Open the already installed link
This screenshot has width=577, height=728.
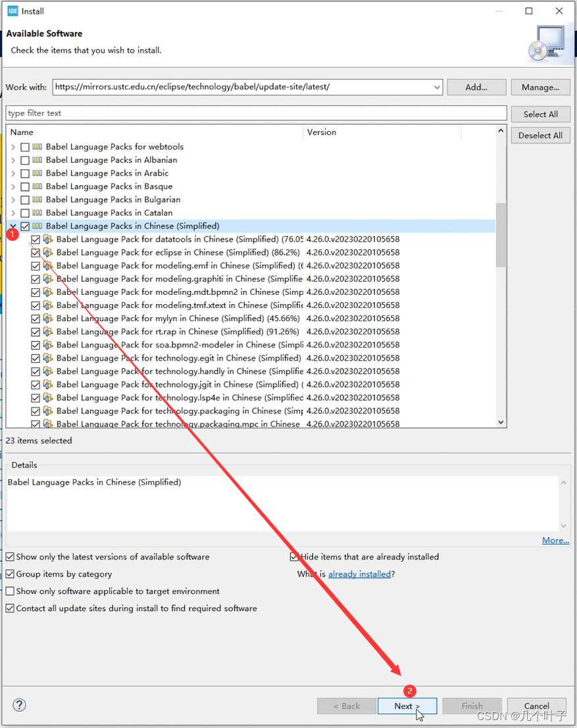tap(360, 574)
